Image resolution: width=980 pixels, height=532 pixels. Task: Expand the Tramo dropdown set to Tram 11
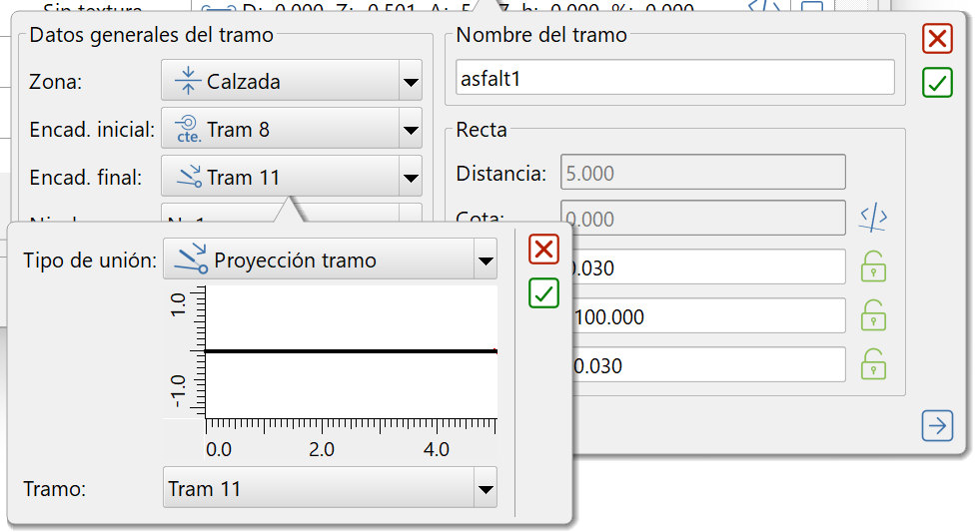485,489
